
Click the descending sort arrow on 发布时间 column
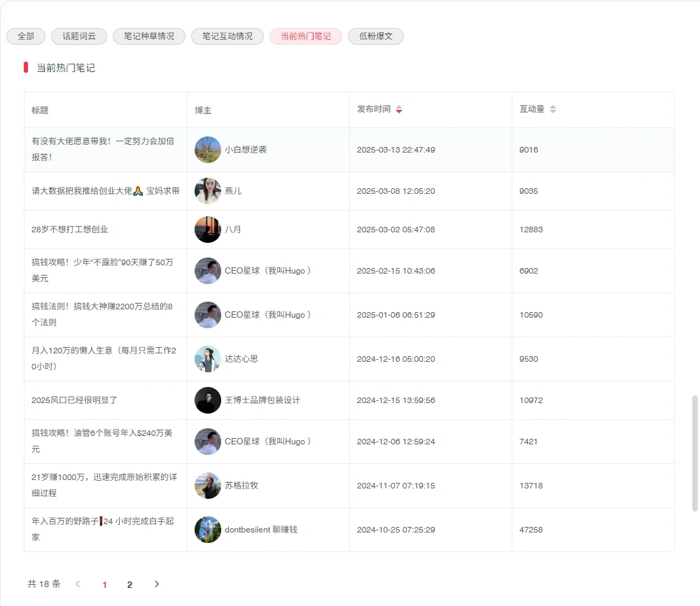point(399,112)
